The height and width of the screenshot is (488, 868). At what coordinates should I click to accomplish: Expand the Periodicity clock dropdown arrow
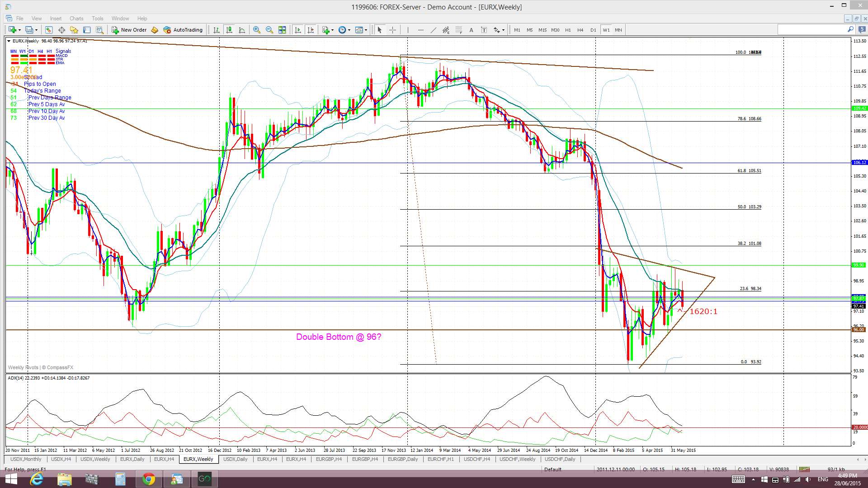[349, 30]
